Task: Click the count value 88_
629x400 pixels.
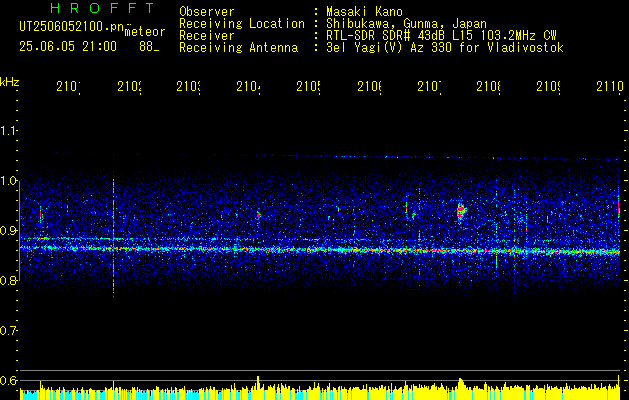Action: pos(149,47)
